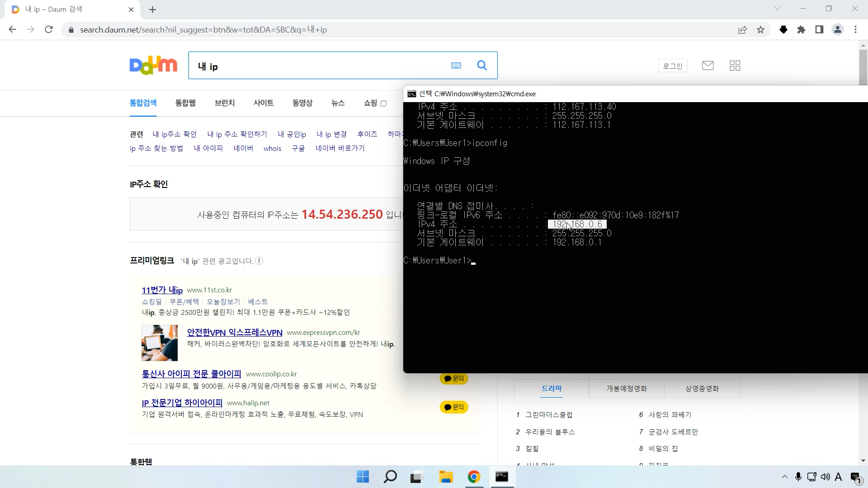
Task: Click the magnifier icon to search
Action: point(481,66)
